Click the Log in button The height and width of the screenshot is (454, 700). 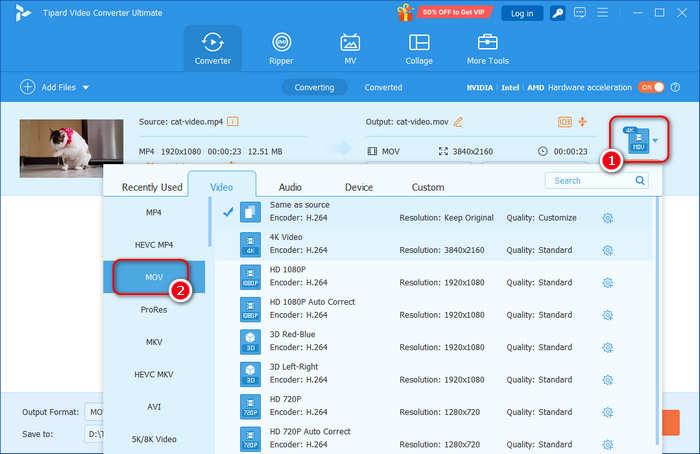522,13
